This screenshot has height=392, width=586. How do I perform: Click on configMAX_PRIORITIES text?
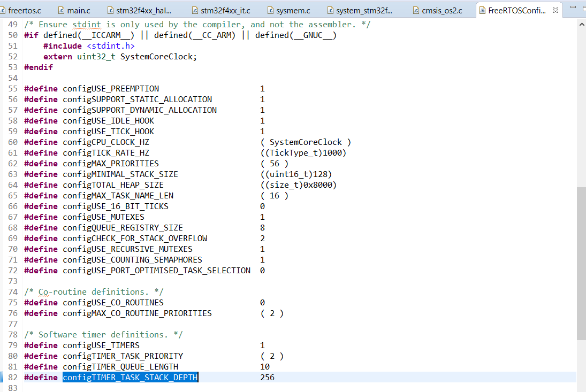(x=111, y=164)
